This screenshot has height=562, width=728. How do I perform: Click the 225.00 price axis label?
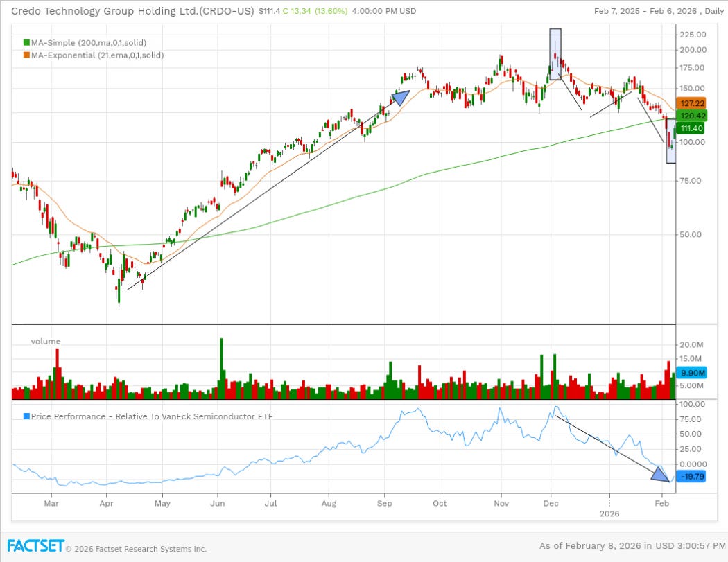pyautogui.click(x=693, y=35)
